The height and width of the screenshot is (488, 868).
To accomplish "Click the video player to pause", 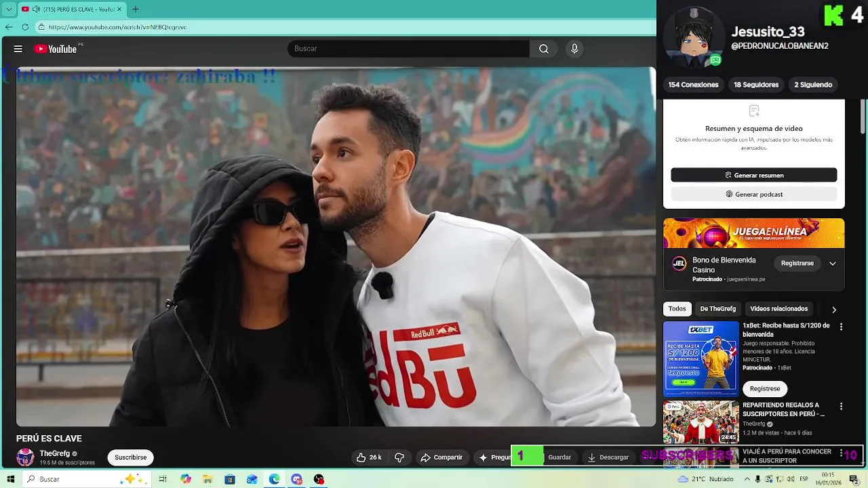I will coord(336,247).
